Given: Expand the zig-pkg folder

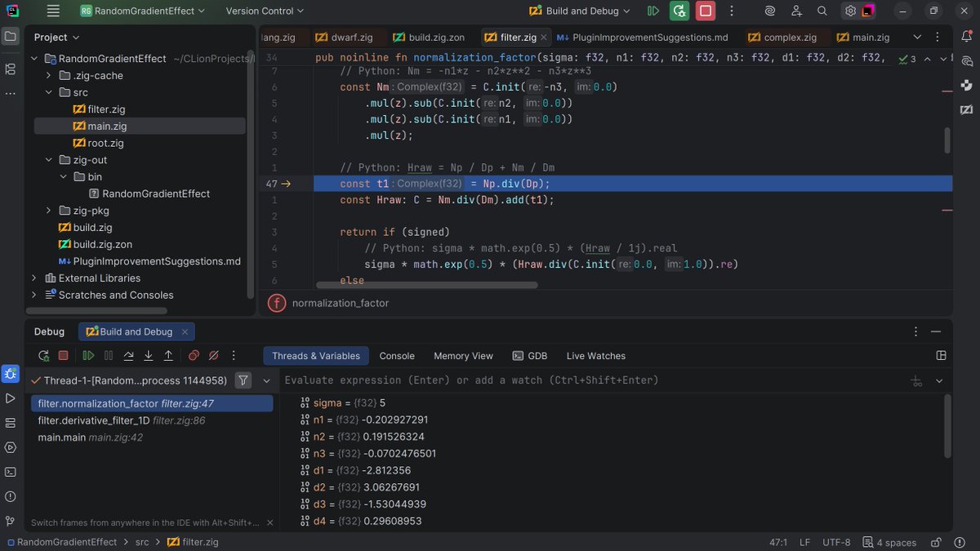Looking at the screenshot, I should click(49, 211).
